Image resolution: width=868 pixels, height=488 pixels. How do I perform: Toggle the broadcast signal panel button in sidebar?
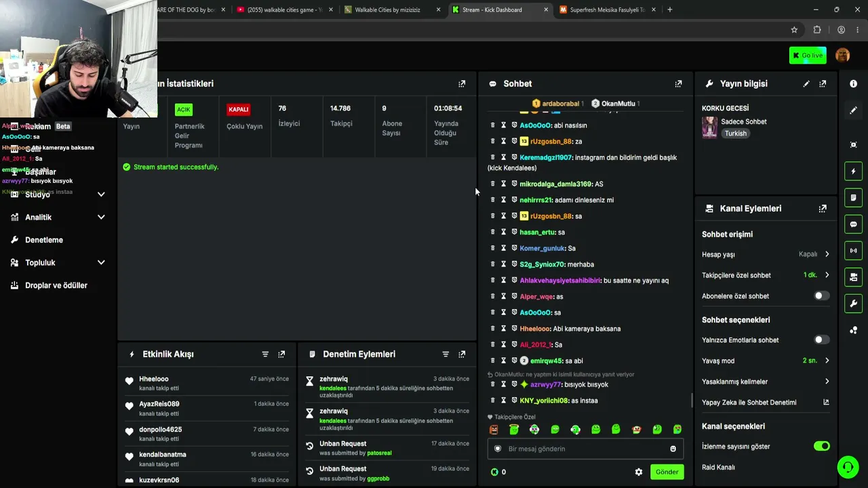pos(853,251)
